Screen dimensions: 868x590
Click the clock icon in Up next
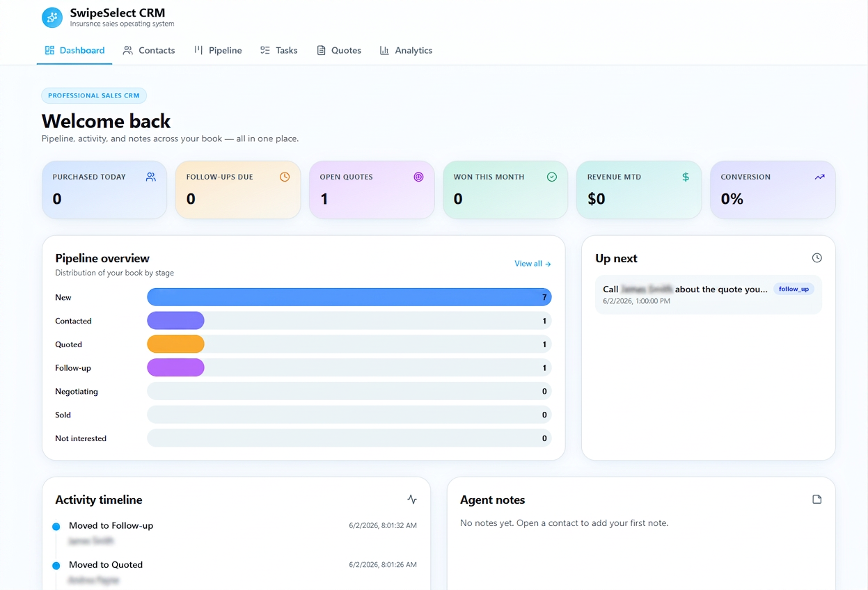[817, 258]
